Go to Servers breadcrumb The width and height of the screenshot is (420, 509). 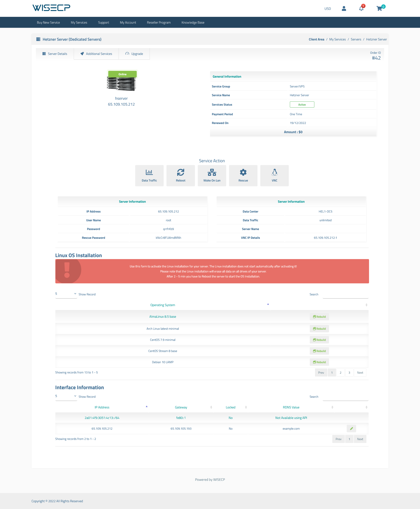click(356, 39)
